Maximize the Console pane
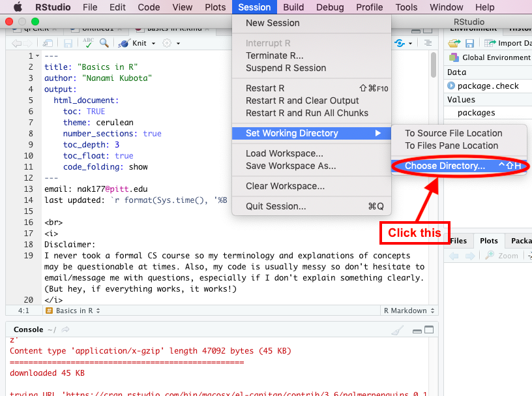Image resolution: width=532 pixels, height=396 pixels. pos(429,329)
